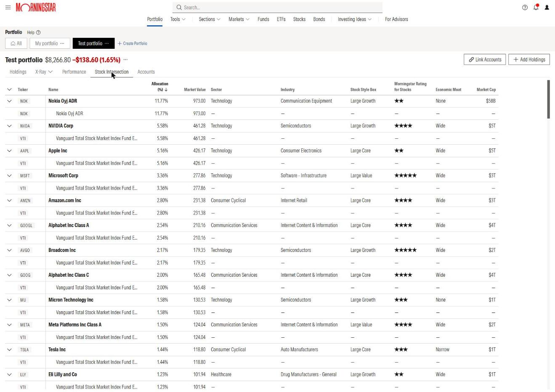This screenshot has height=392, width=555.
Task: Open the NVIDIA Corp stock name
Action: click(61, 126)
